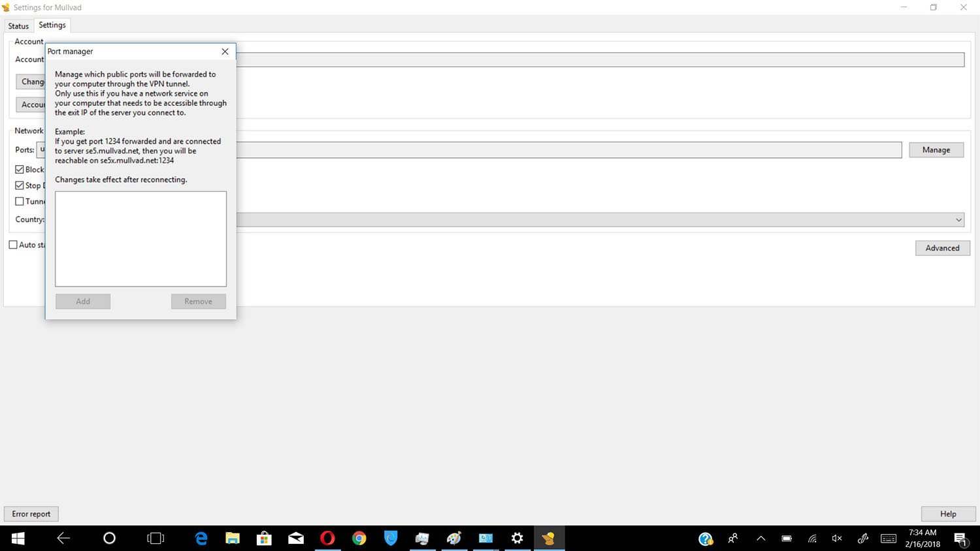
Task: Open Mail app from taskbar
Action: pyautogui.click(x=296, y=539)
